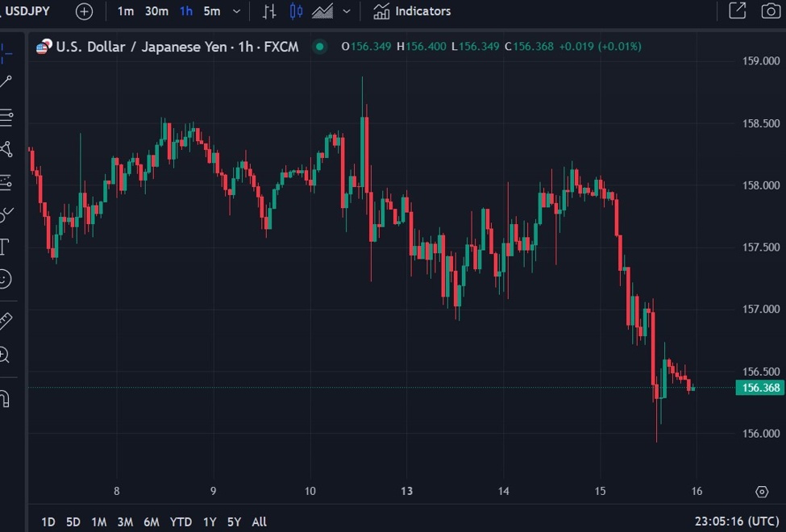The image size is (786, 532).
Task: Expand the time interval dropdown arrow
Action: [x=236, y=11]
